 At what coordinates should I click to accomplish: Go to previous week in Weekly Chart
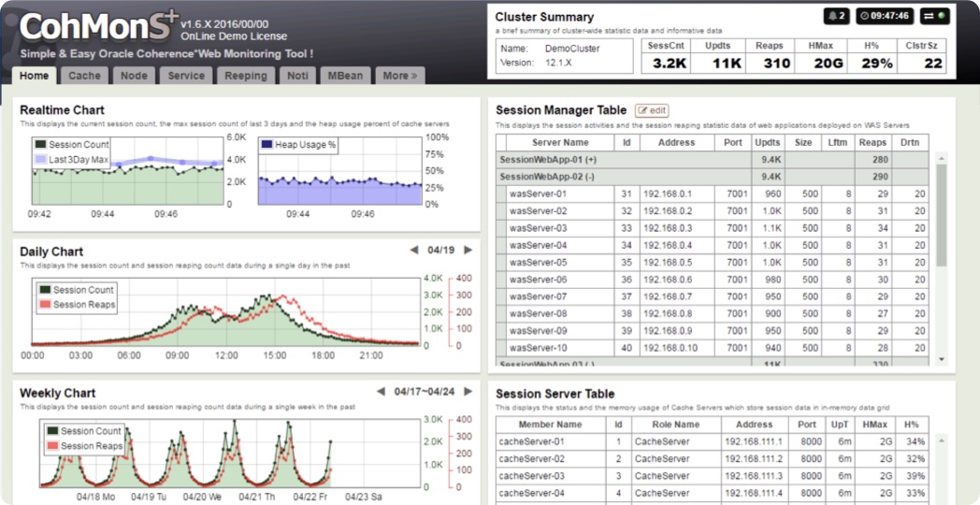[x=382, y=392]
